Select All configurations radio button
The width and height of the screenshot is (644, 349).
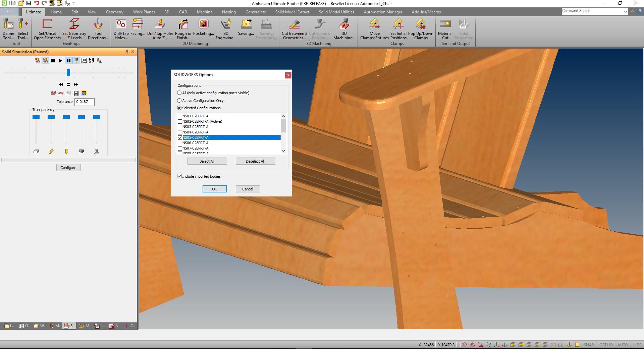[x=179, y=93]
